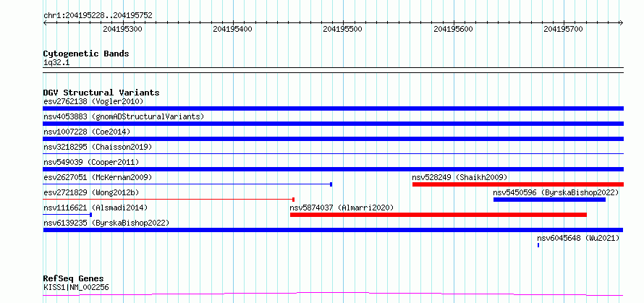The height and width of the screenshot is (303, 644).
Task: Click the blue bar under nsv4053883
Action: click(x=333, y=124)
